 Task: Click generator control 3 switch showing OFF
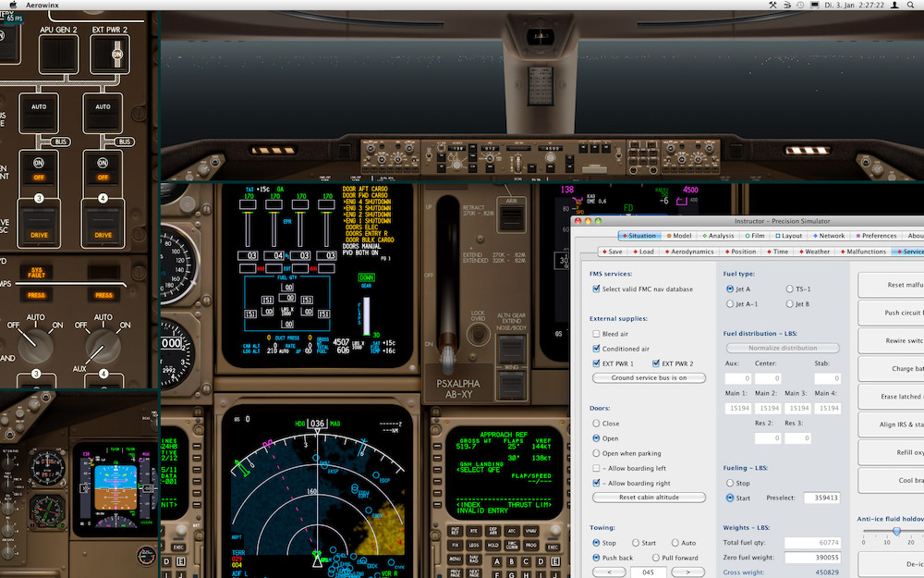tap(39, 170)
